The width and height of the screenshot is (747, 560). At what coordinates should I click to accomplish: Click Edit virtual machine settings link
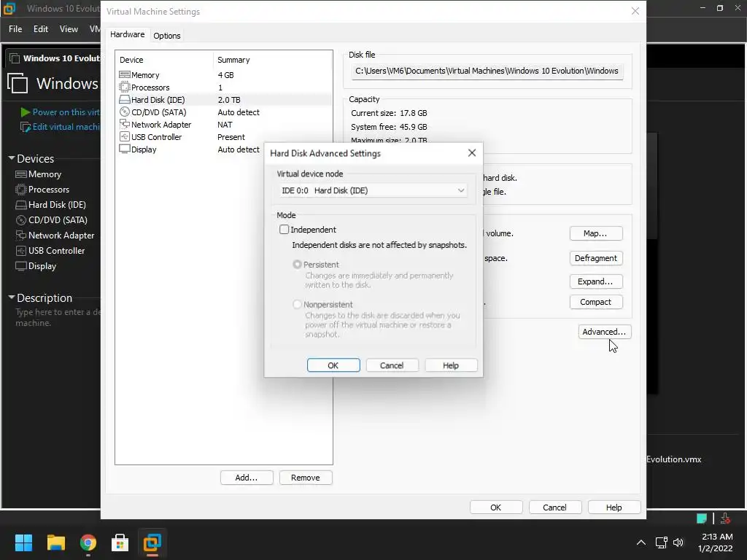tap(61, 127)
